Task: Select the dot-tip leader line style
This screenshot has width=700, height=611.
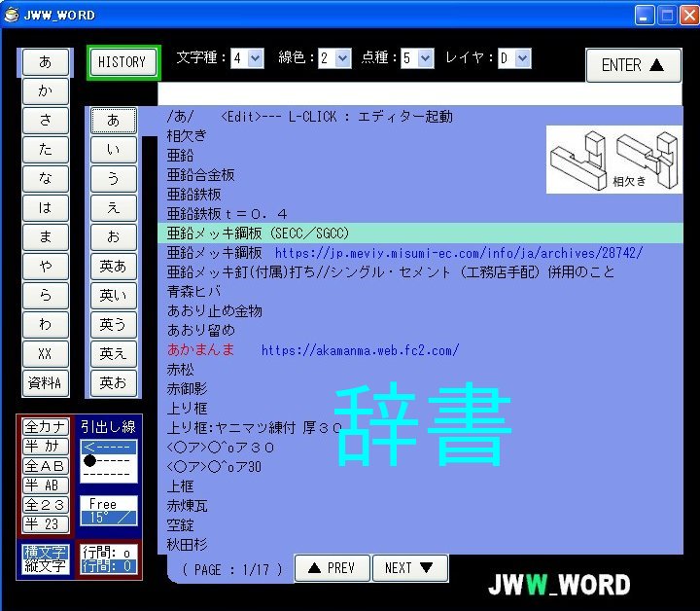Action: [108, 461]
